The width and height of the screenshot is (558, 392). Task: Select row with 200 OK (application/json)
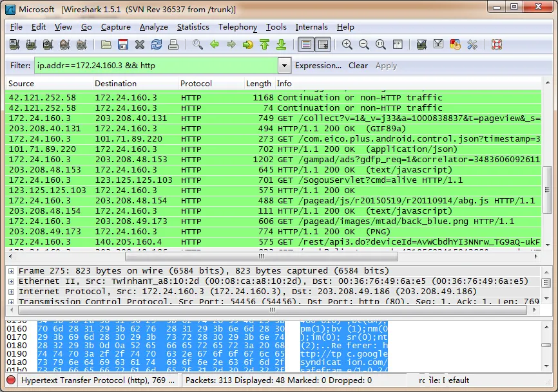274,149
